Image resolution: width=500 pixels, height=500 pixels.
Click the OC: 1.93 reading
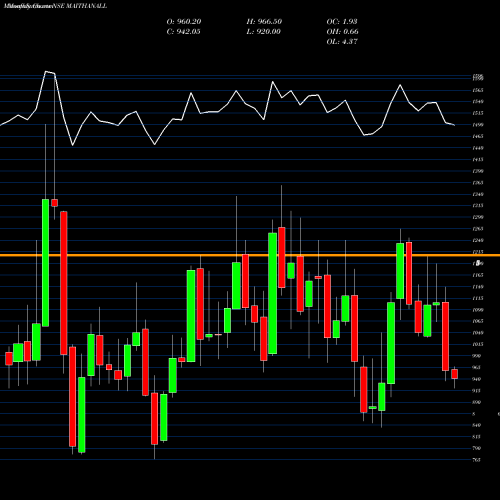coord(342,22)
